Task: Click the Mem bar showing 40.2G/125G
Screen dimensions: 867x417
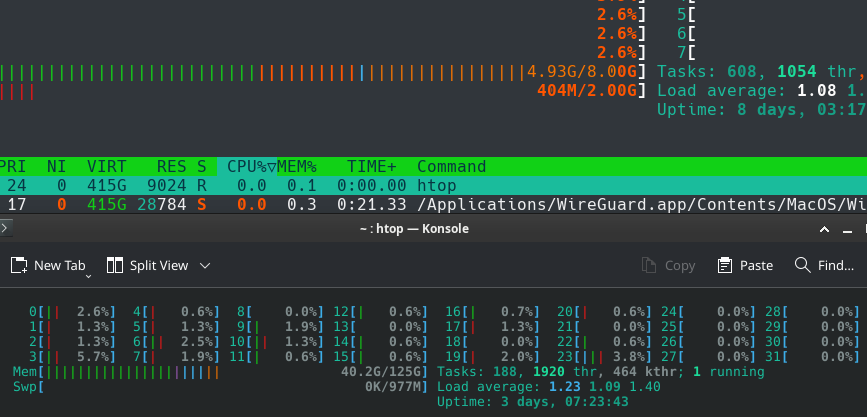Action: pos(221,372)
